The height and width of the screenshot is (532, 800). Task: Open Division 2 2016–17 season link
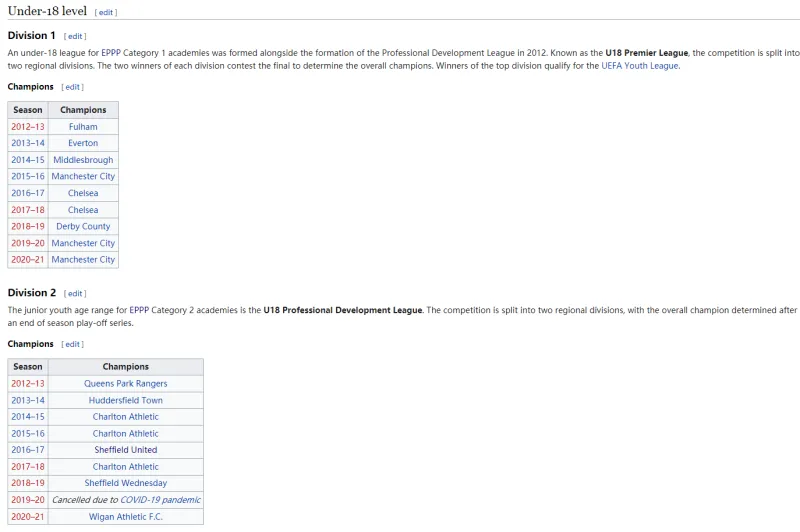28,450
